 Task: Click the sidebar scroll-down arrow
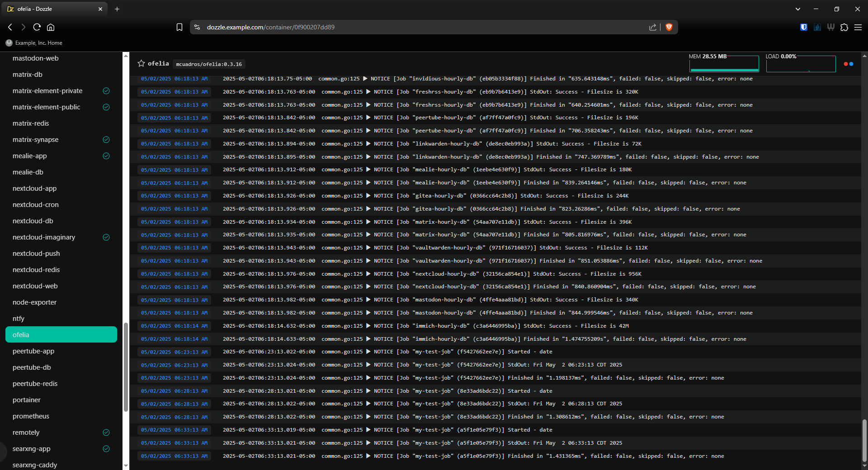coord(126,465)
